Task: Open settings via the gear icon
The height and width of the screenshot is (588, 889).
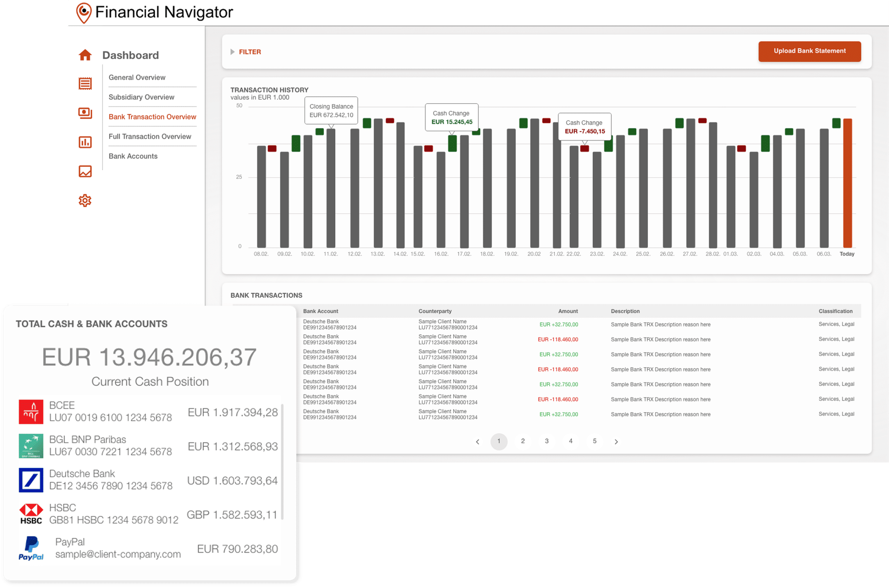Action: click(x=85, y=201)
